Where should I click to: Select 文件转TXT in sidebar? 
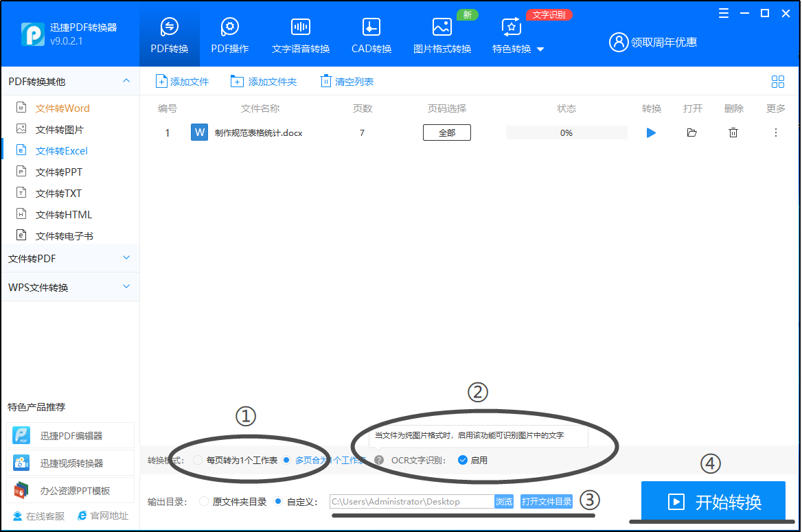click(58, 194)
